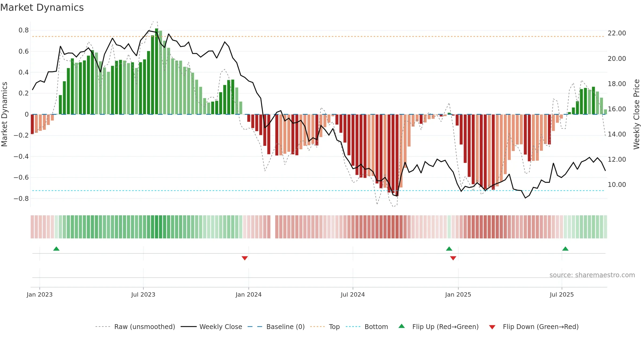This screenshot has width=644, height=362.
Task: Select the flip-up marker before Jan 2025
Action: (x=449, y=249)
